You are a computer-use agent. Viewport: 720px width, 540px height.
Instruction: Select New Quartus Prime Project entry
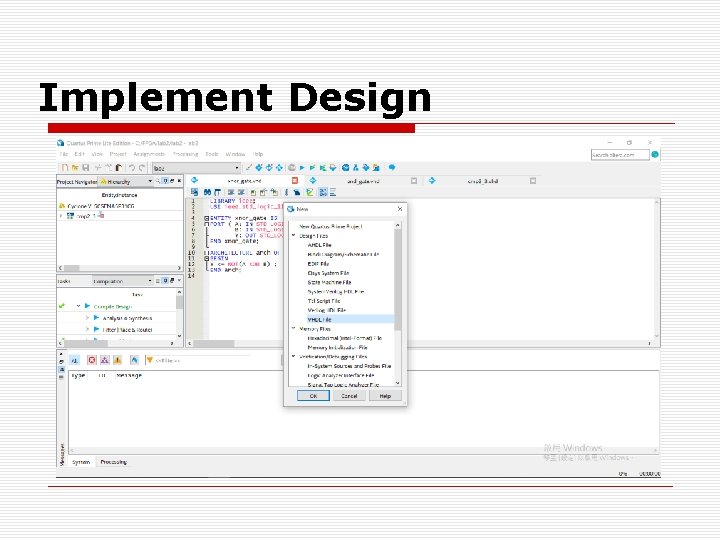pyautogui.click(x=331, y=226)
